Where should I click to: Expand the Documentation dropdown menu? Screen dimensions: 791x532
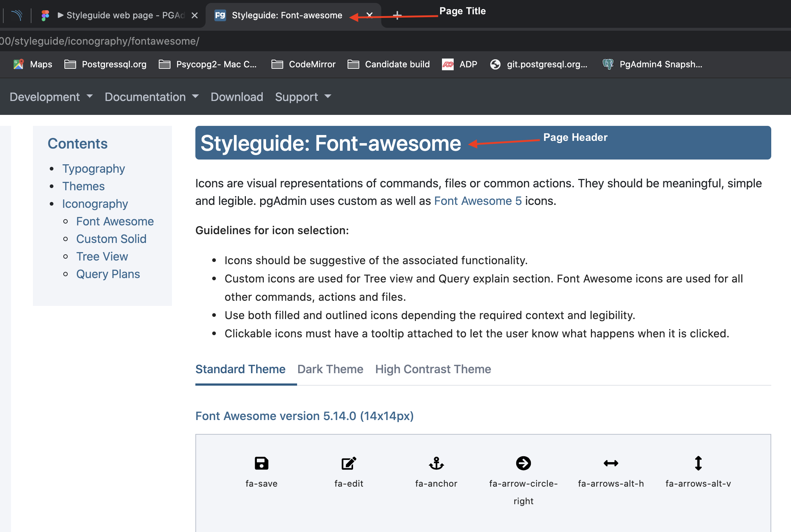pyautogui.click(x=151, y=97)
